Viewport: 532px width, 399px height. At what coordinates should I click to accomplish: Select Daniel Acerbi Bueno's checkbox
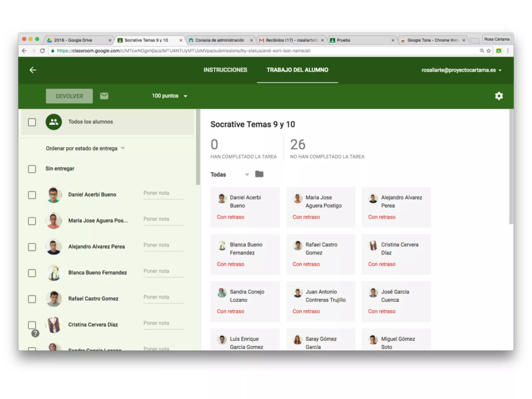(32, 195)
